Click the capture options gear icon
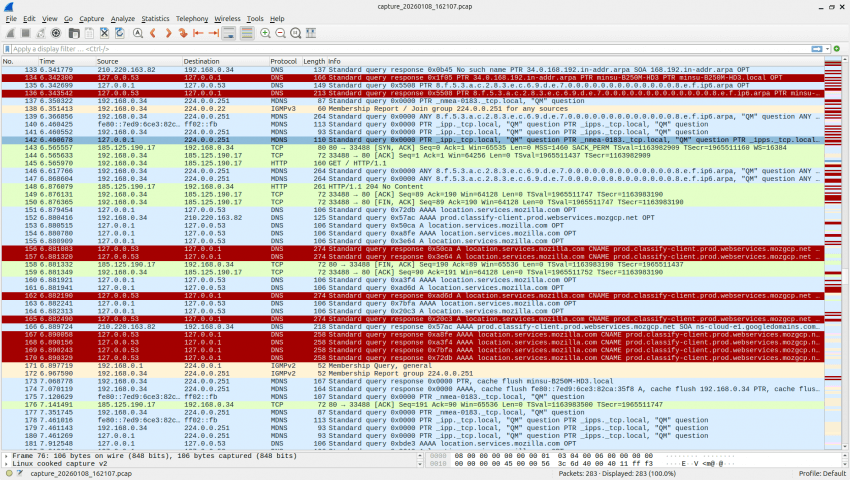Image resolution: width=850 pixels, height=480 pixels. pos(56,33)
